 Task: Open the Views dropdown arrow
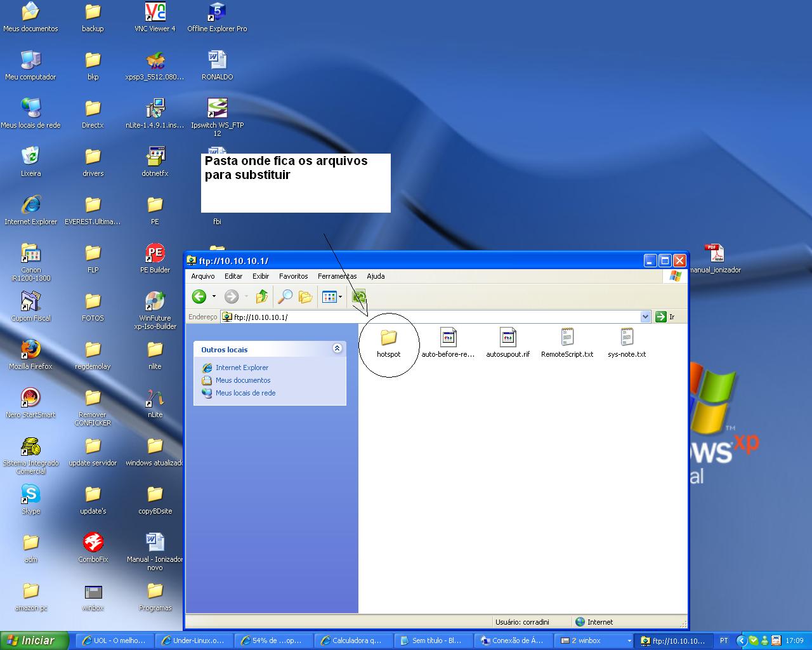pos(340,296)
